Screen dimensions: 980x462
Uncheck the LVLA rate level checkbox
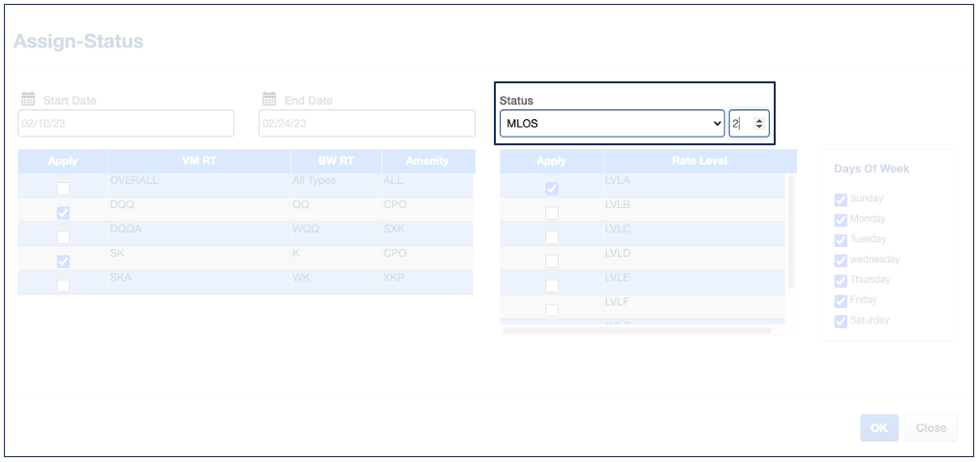pyautogui.click(x=551, y=189)
